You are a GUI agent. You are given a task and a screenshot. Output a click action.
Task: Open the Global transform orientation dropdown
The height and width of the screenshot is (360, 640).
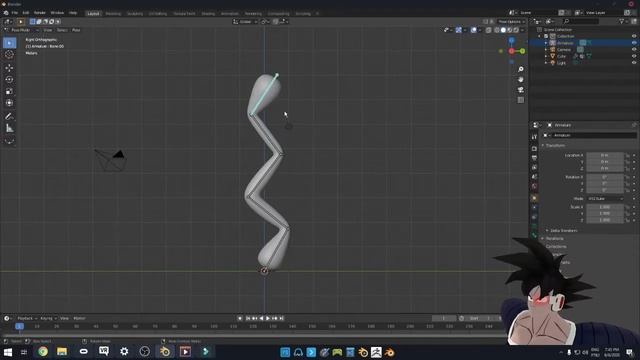pyautogui.click(x=245, y=22)
